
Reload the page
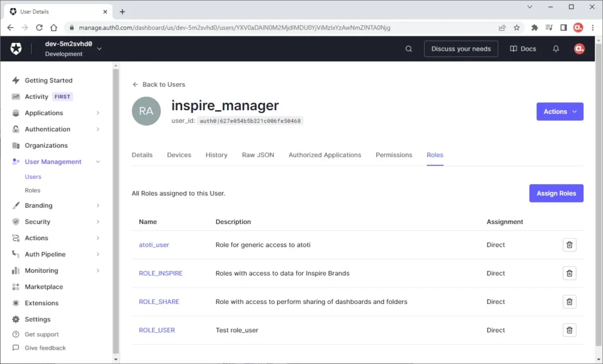pos(39,28)
